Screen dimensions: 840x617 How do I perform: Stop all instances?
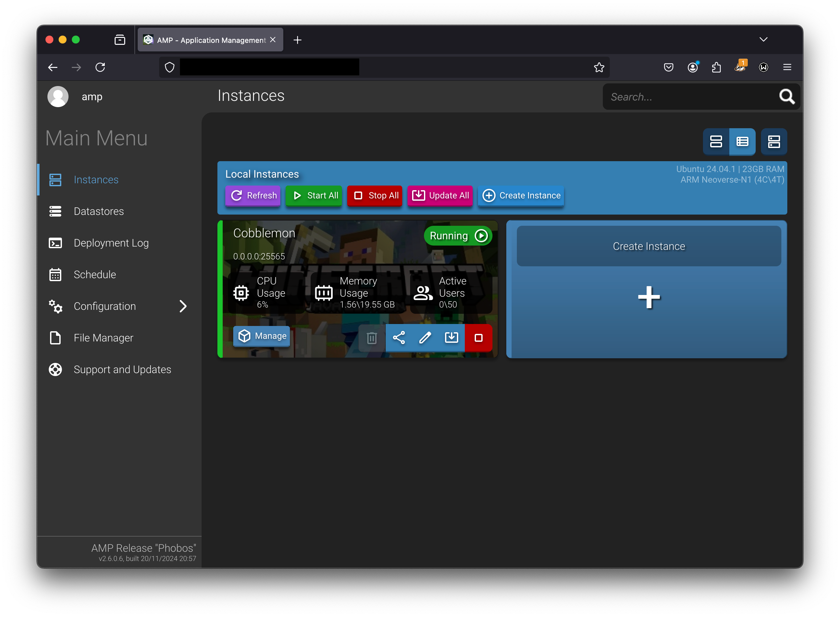point(375,195)
